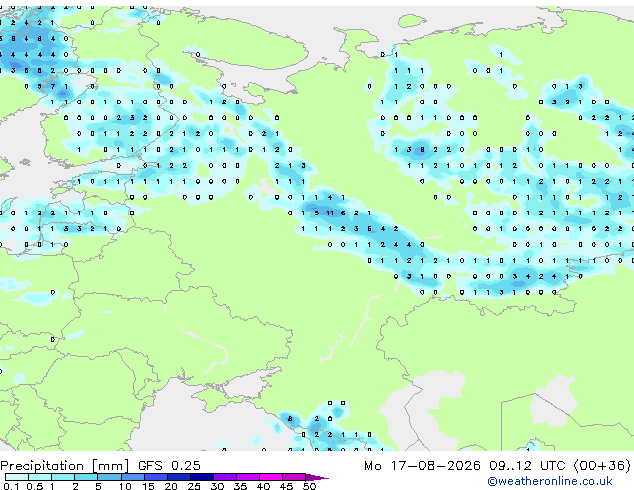Click the 35–40 mm violet legend swatch
The height and width of the screenshot is (490, 634).
(248, 477)
